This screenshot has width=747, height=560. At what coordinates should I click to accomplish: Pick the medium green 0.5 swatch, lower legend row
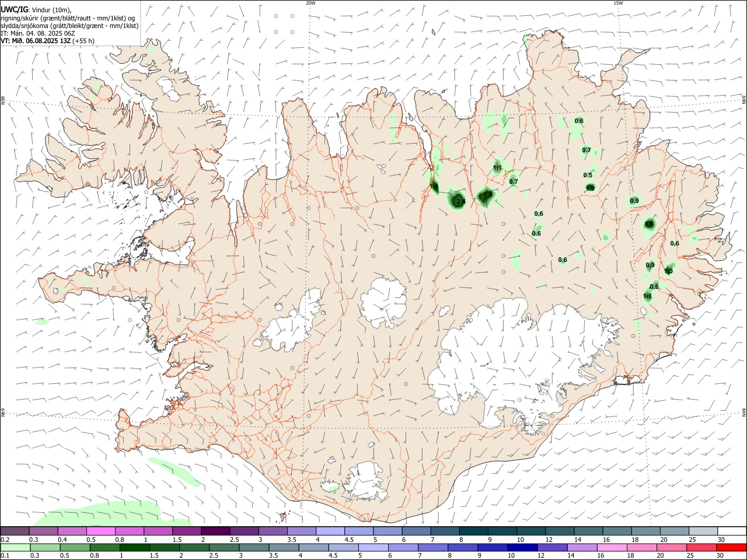coord(76,548)
